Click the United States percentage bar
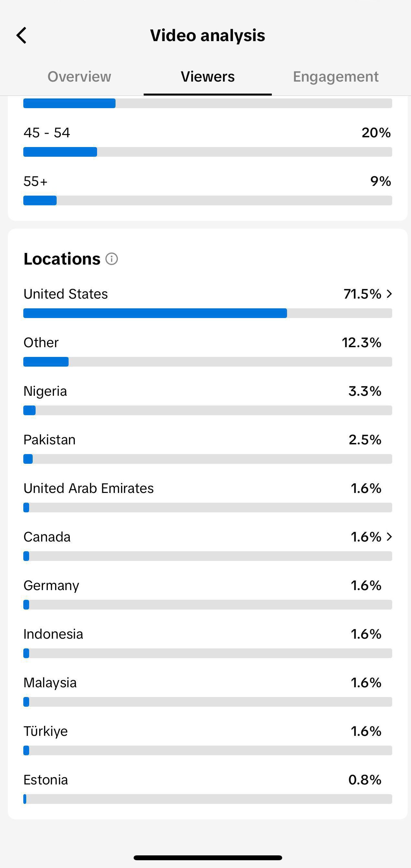Screen dimensions: 411x868 pos(208,313)
